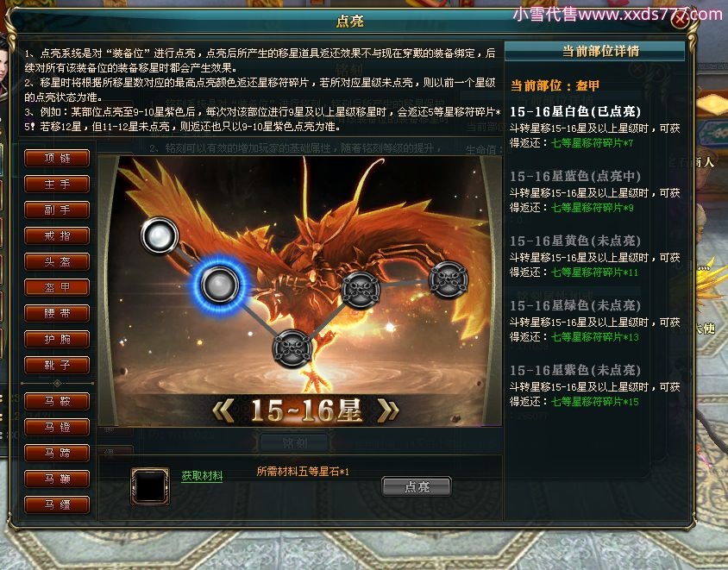Image resolution: width=728 pixels, height=570 pixels.
Task: Click the 点亮 button
Action: 417,486
